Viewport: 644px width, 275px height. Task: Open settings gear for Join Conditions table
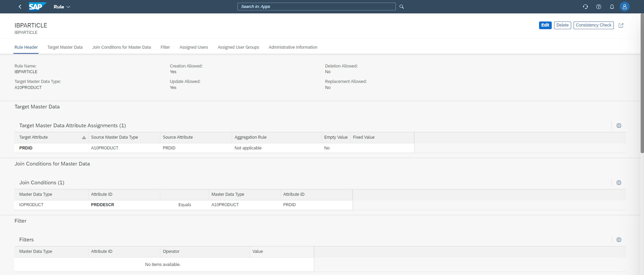coord(619,183)
